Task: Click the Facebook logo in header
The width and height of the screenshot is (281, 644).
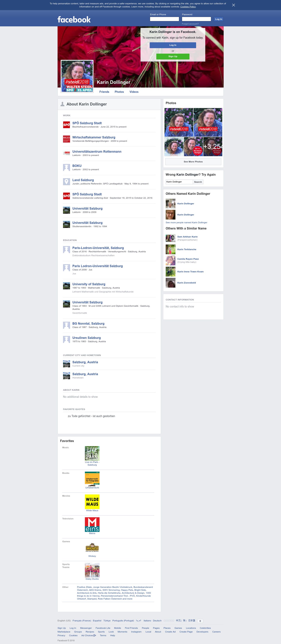Action: coord(74,19)
